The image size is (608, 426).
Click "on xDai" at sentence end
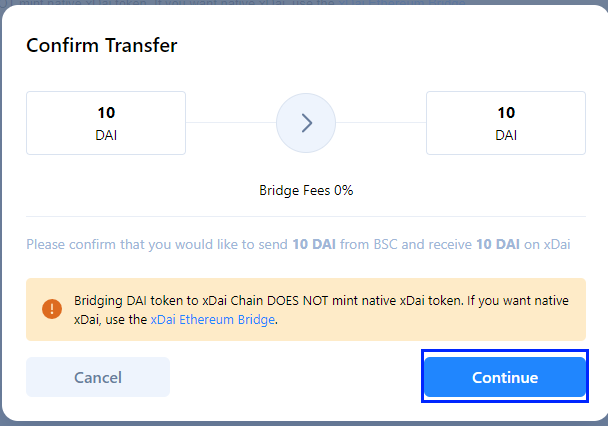click(547, 245)
